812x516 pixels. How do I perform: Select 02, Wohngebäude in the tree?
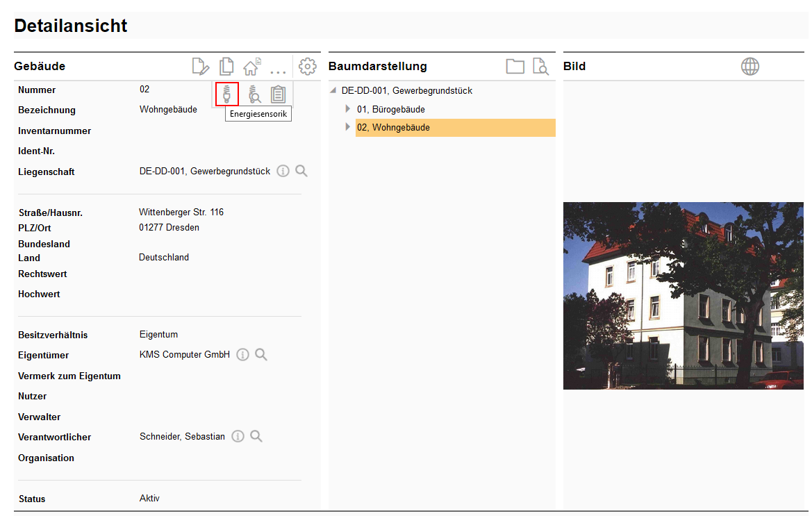point(393,127)
